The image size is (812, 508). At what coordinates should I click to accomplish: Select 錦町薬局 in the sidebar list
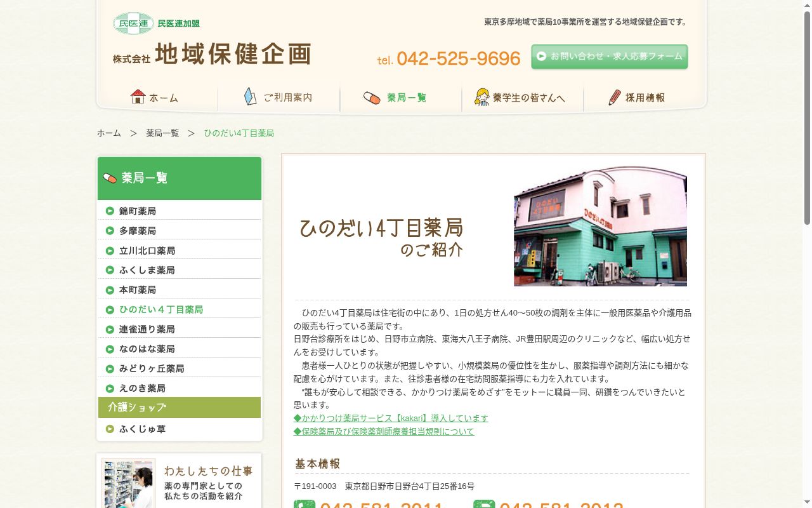click(180, 211)
